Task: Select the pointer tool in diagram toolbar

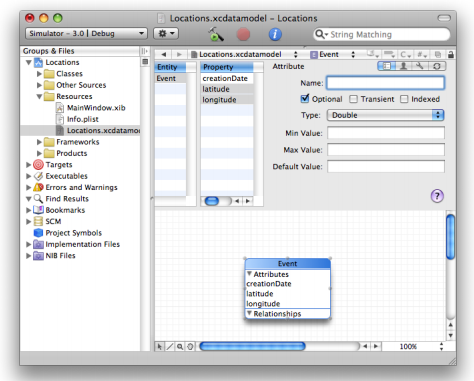Action: (159, 346)
